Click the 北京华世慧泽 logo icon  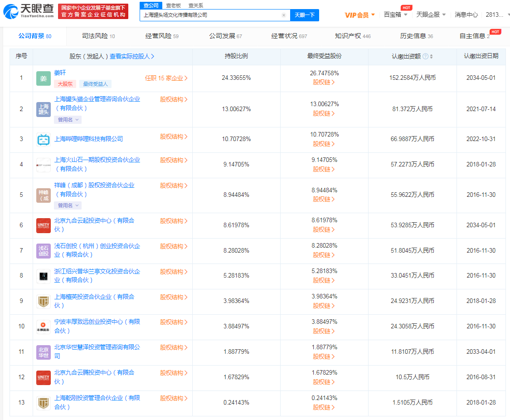tap(43, 352)
